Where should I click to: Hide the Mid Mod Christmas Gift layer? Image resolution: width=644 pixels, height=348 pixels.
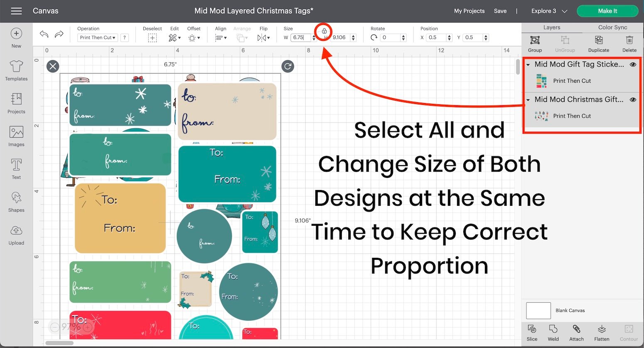pyautogui.click(x=633, y=100)
